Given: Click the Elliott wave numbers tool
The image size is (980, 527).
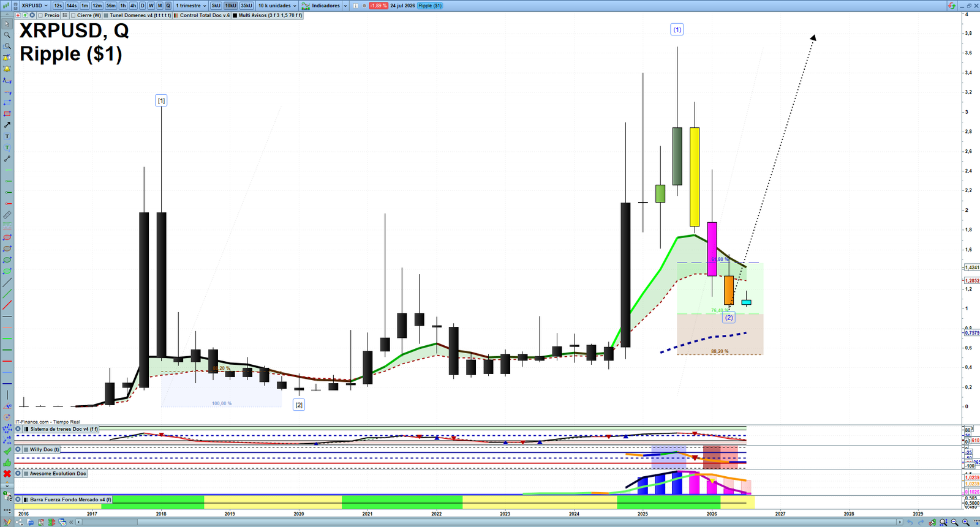Looking at the screenshot, I should click(x=7, y=428).
